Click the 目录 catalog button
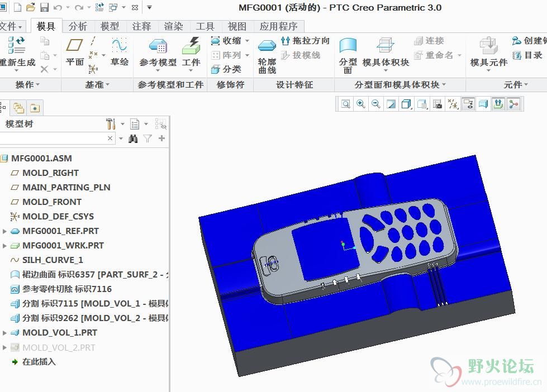The width and height of the screenshot is (547, 392). click(527, 55)
